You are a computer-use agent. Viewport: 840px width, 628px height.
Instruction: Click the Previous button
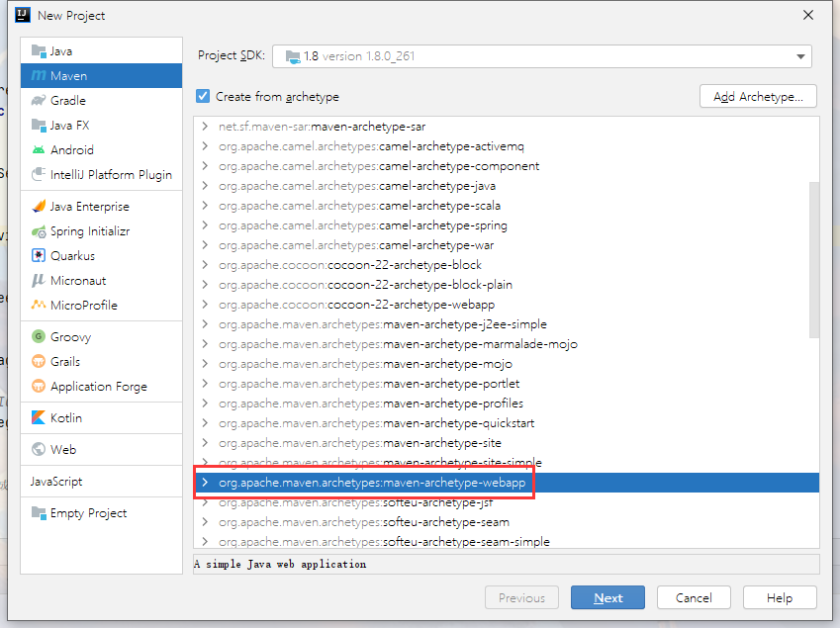pos(521,597)
